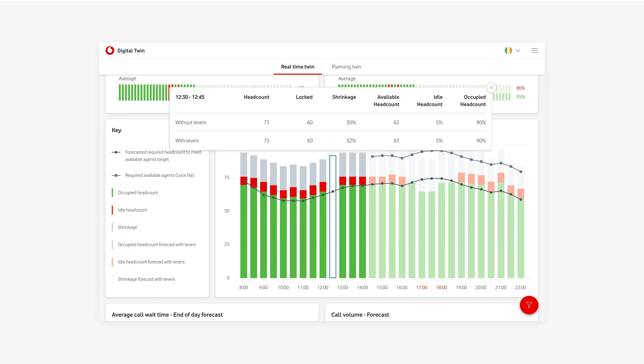
Task: Toggle the "Occupied headcount forecast with levers" key entry
Action: click(x=112, y=244)
